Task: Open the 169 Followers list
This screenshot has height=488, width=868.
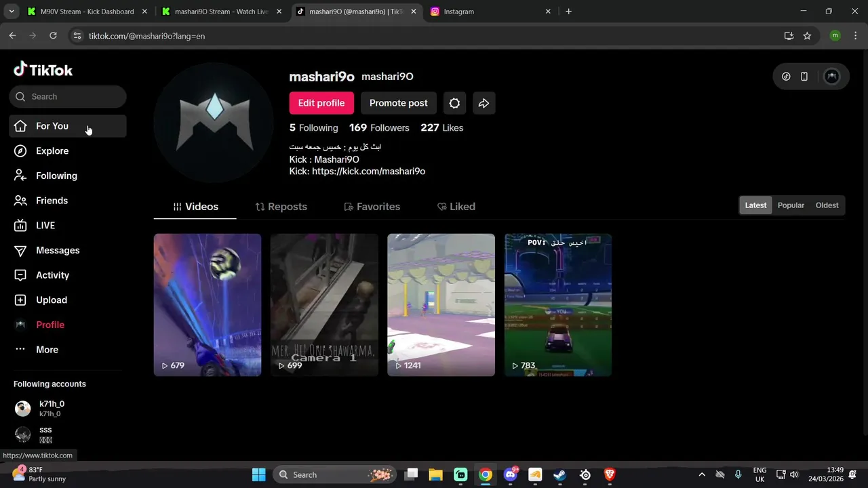Action: [379, 127]
